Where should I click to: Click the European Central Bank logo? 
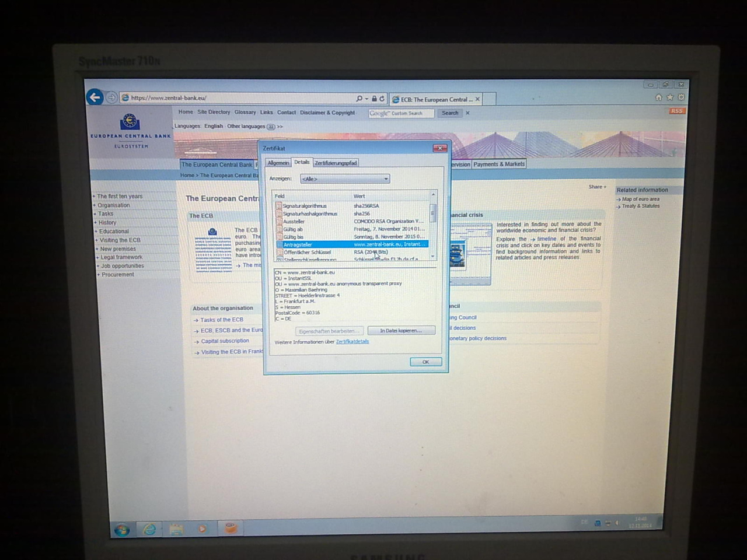tap(130, 129)
